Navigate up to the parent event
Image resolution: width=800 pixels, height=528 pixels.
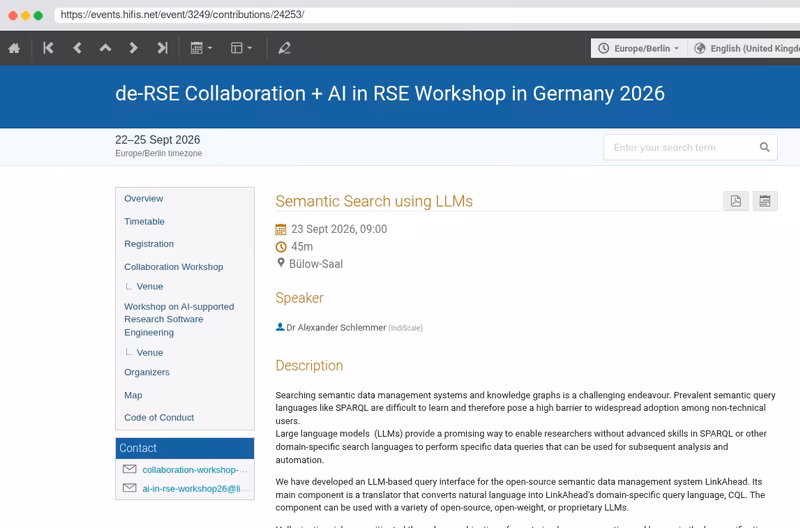[x=105, y=48]
